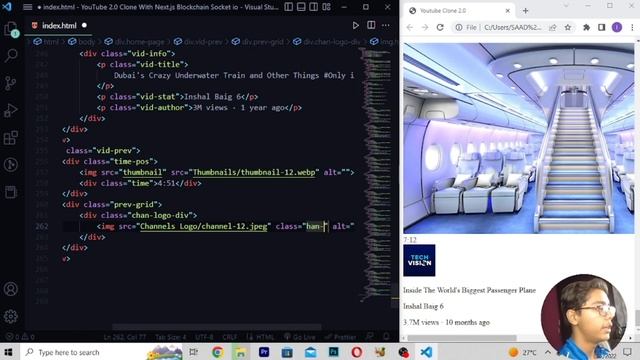Open Chrome from the taskbar

[217, 352]
